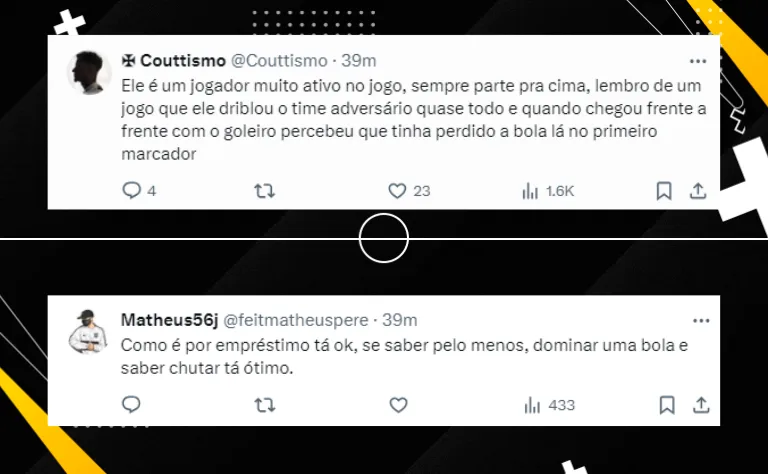Open more options on Couttismo tweet
Screen dimensions: 768x474
(697, 61)
